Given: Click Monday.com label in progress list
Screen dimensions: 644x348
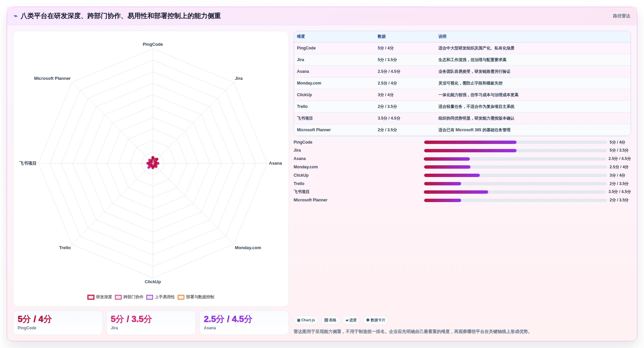Looking at the screenshot, I should point(306,167).
